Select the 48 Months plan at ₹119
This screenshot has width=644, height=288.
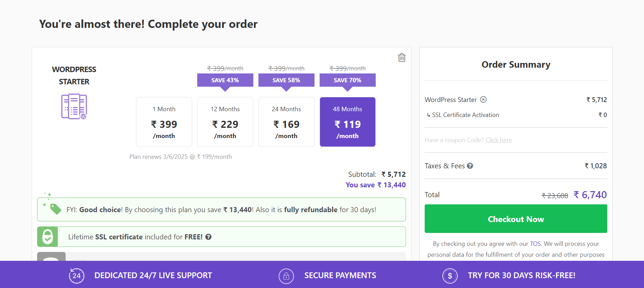(348, 122)
